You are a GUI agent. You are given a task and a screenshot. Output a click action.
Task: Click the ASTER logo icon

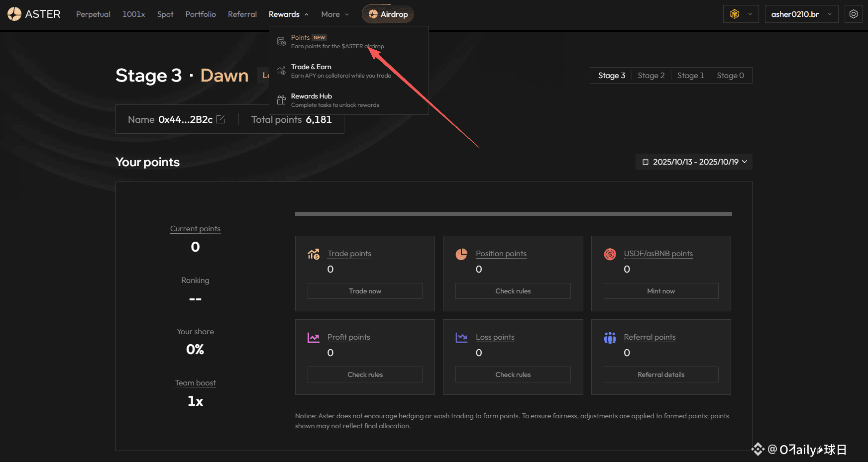click(x=14, y=14)
